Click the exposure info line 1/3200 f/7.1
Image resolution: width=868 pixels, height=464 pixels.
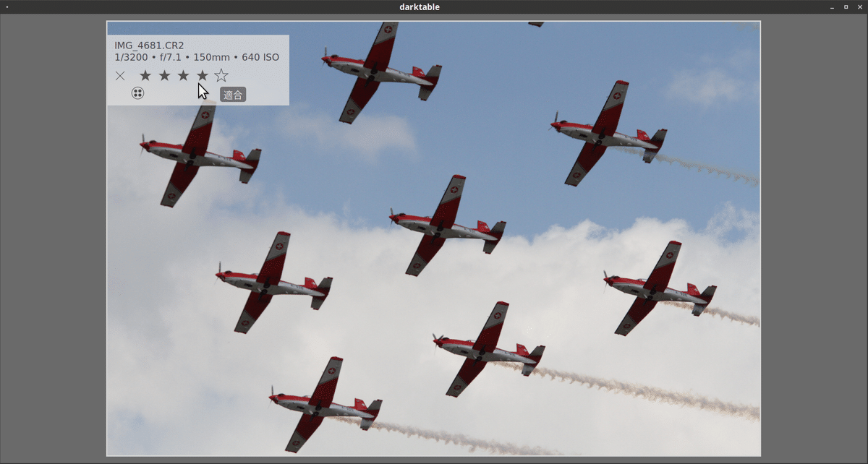tap(197, 57)
